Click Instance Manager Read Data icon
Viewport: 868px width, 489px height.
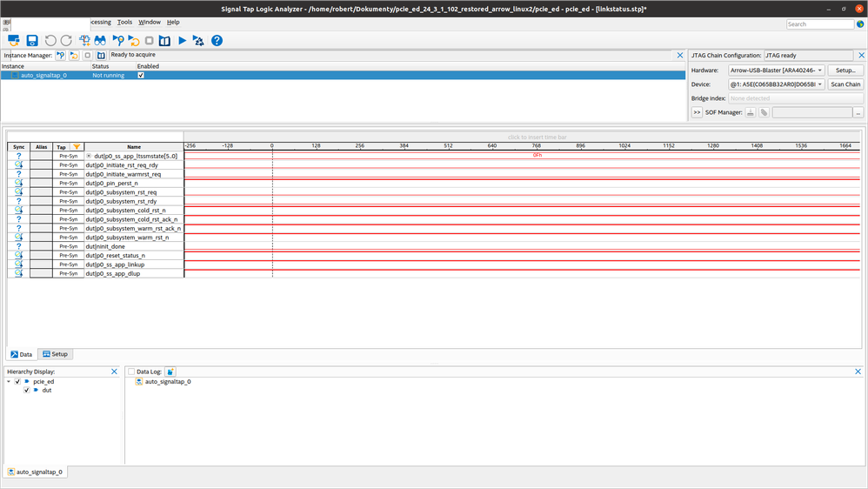pos(101,56)
